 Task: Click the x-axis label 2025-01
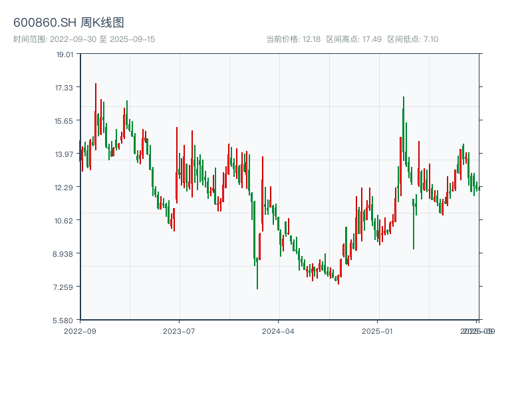click(x=377, y=331)
